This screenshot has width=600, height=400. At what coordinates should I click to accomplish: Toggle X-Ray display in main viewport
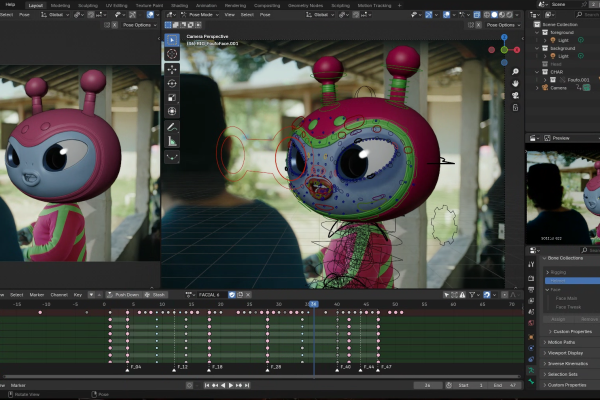pos(477,15)
